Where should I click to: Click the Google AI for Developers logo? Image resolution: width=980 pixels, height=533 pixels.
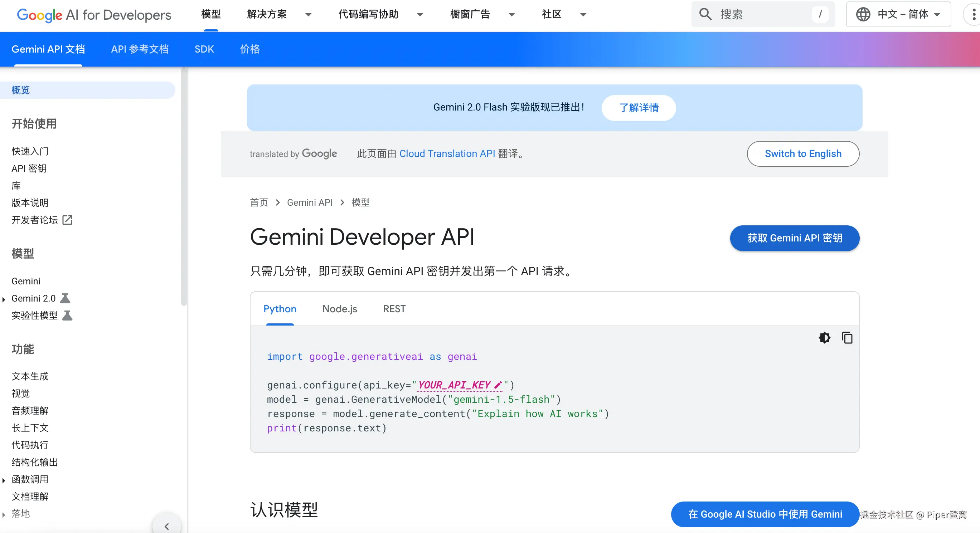tap(94, 15)
